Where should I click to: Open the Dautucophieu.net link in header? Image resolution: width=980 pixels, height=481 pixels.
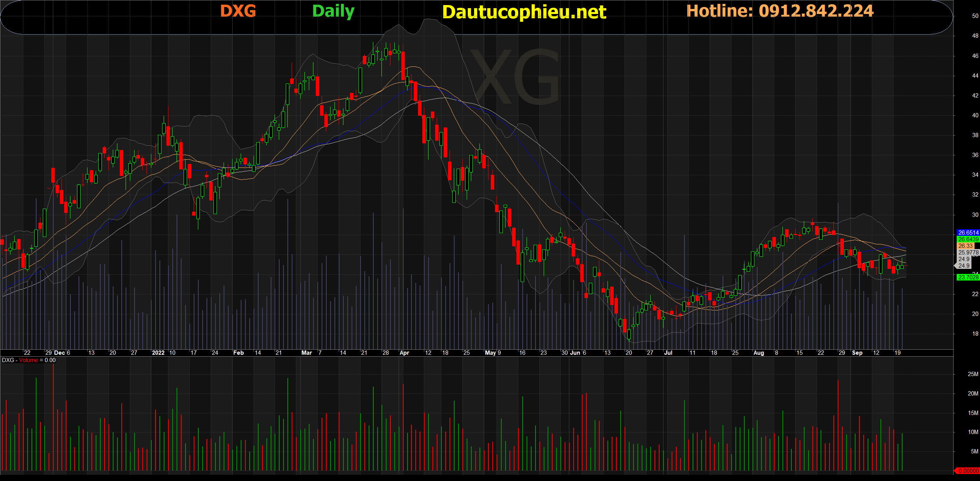(x=524, y=12)
